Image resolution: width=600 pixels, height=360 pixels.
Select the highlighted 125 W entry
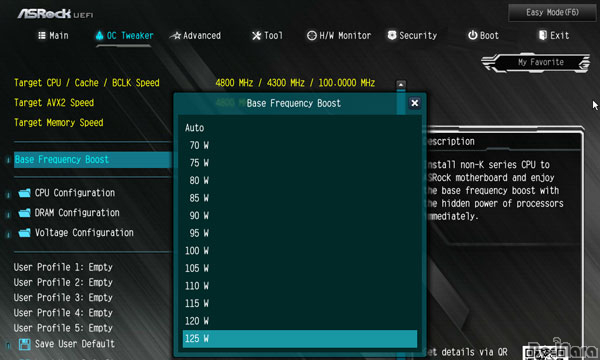[x=300, y=339]
